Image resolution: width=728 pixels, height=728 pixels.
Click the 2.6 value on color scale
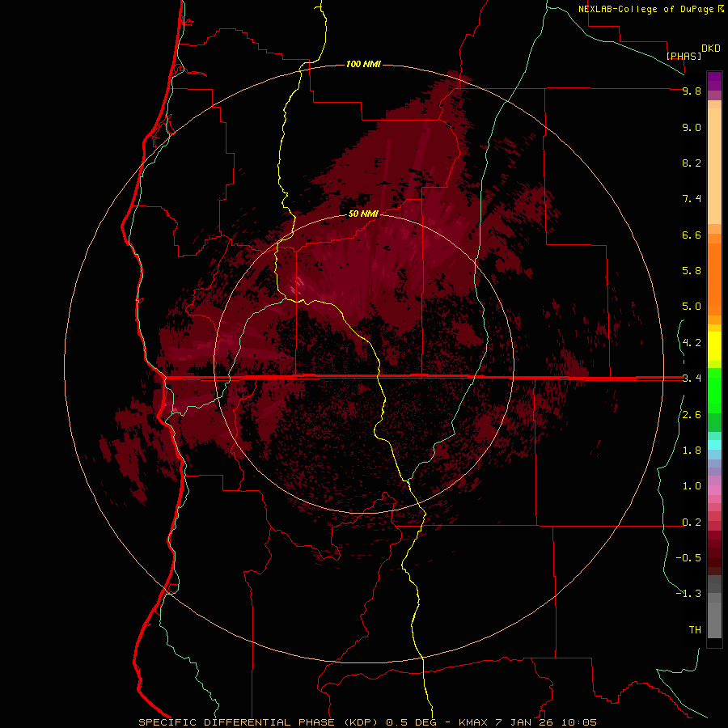point(692,415)
